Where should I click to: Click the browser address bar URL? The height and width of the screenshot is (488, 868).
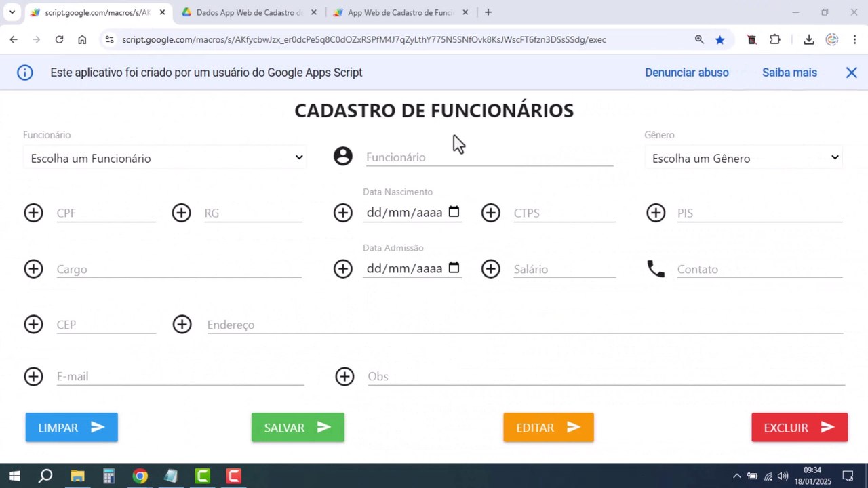364,40
